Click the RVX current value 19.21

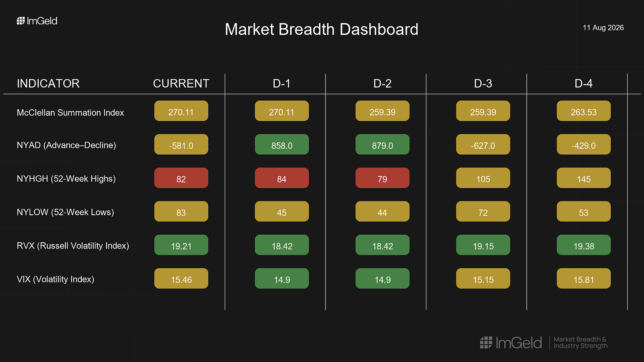pos(181,245)
